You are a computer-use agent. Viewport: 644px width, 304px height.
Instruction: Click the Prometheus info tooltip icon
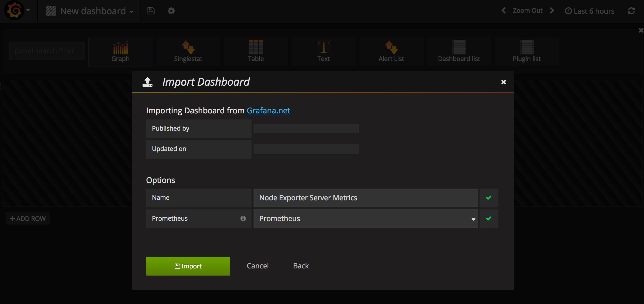coord(243,218)
